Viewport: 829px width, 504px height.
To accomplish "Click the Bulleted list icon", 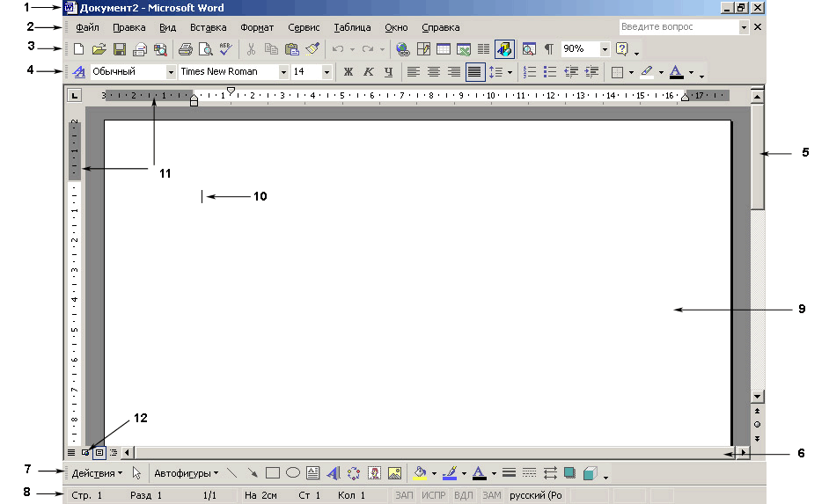I will 550,72.
